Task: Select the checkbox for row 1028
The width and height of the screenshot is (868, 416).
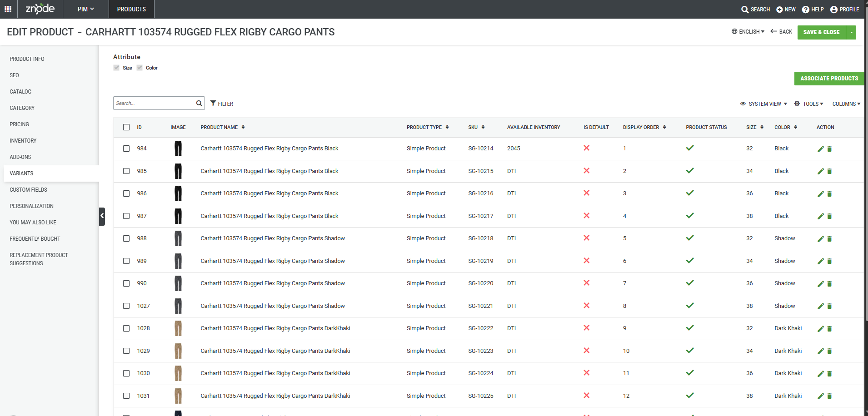Action: click(x=126, y=328)
